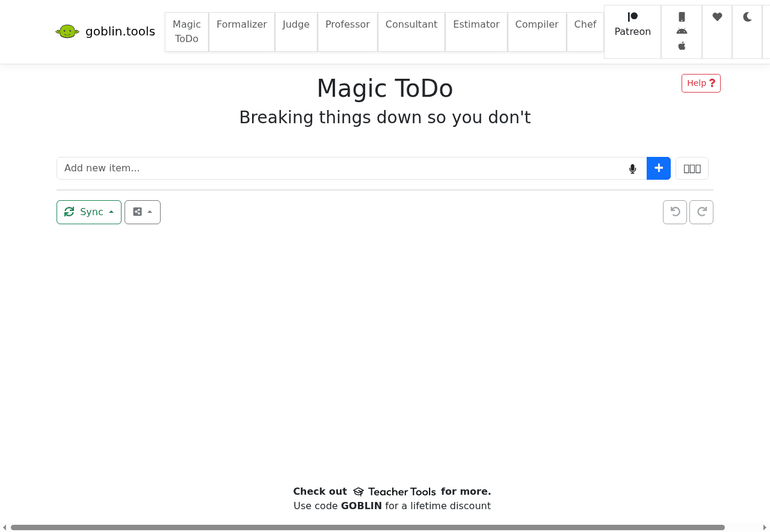Click the blue plus icon to add item
Viewport: 770px width, 532px height.
(658, 168)
